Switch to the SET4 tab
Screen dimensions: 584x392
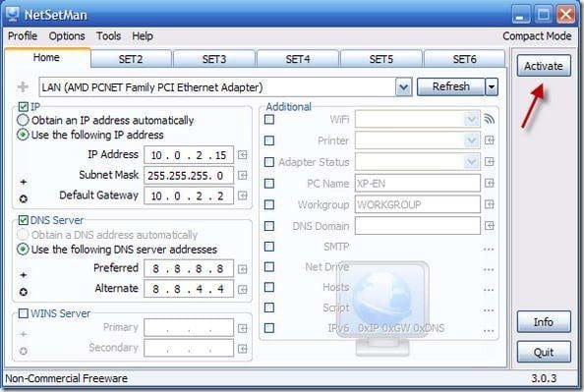[298, 59]
